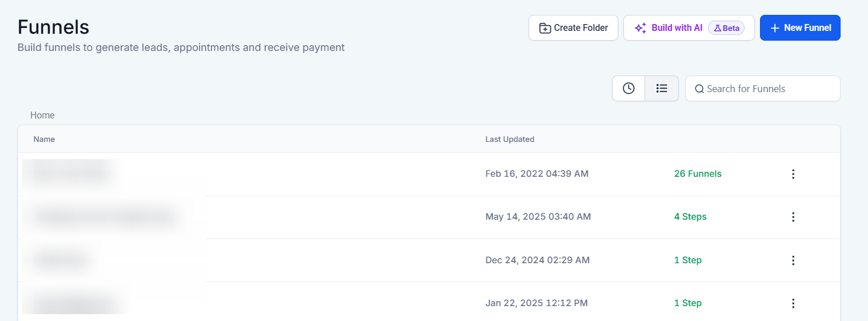Open kebab menu for Feb 16, 2022 row

(793, 174)
